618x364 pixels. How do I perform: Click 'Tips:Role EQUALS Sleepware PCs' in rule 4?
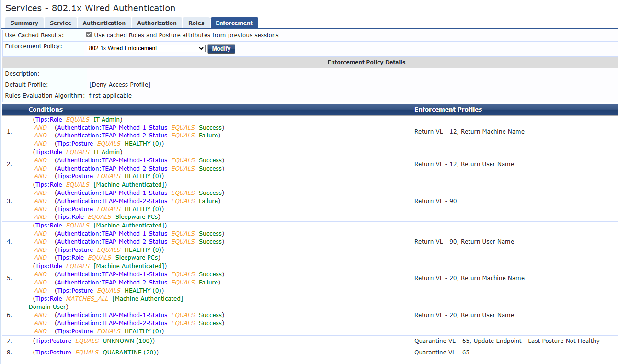click(x=107, y=258)
